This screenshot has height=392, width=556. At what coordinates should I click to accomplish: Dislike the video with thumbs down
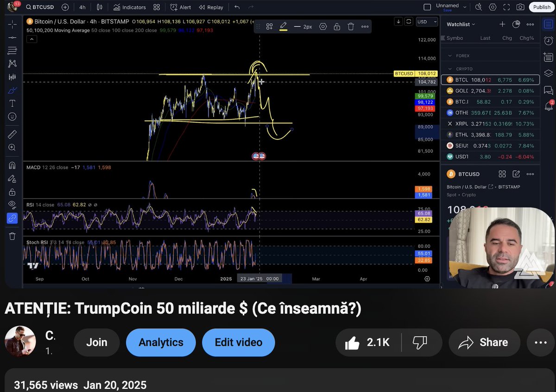click(419, 342)
